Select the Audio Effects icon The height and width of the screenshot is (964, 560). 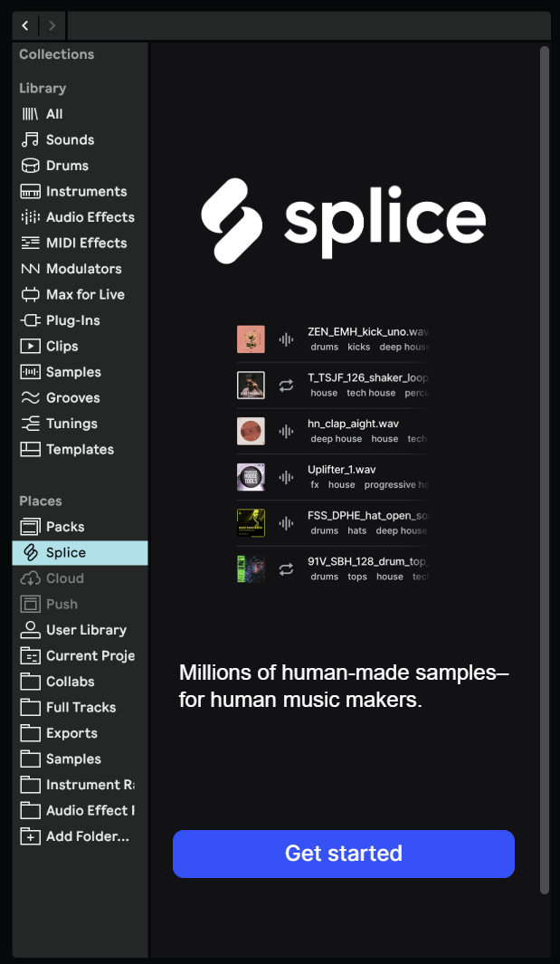(x=31, y=217)
